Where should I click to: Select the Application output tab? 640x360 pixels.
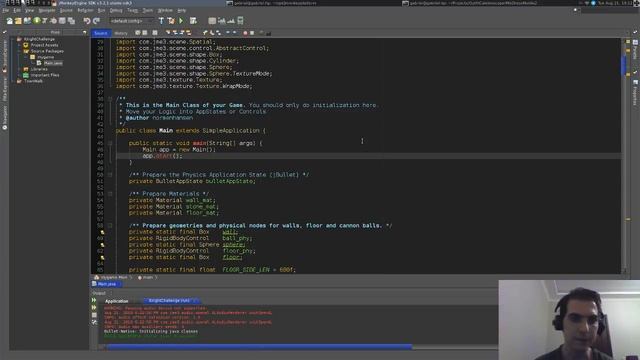coord(117,301)
